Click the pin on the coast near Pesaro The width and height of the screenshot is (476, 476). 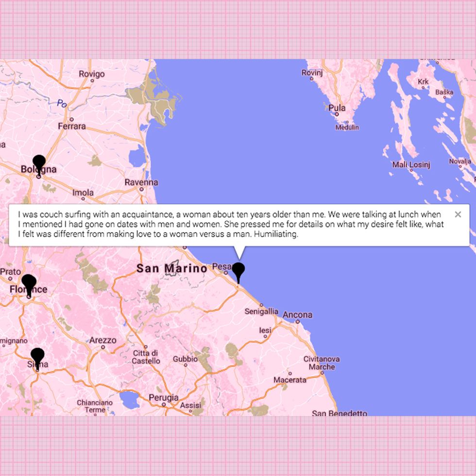(x=238, y=270)
